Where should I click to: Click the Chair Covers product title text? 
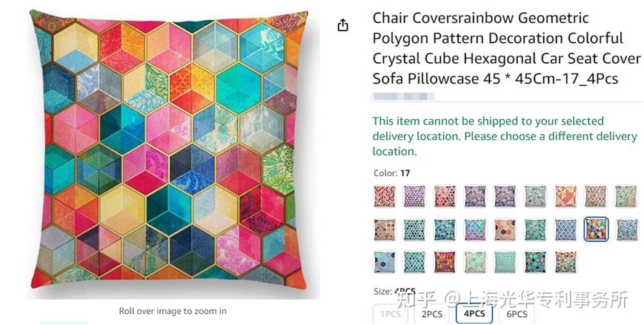tap(497, 48)
